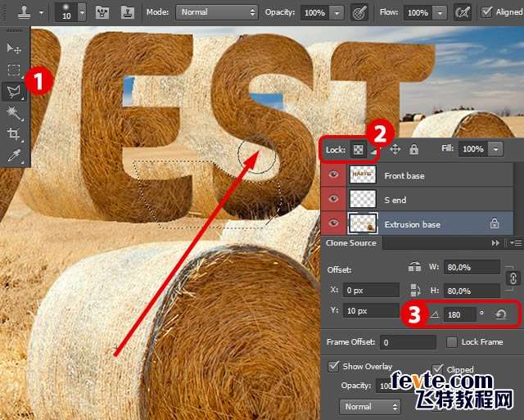Viewport: 524px width, 420px height.
Task: Expand the Fill percentage dropdown
Action: pos(495,149)
